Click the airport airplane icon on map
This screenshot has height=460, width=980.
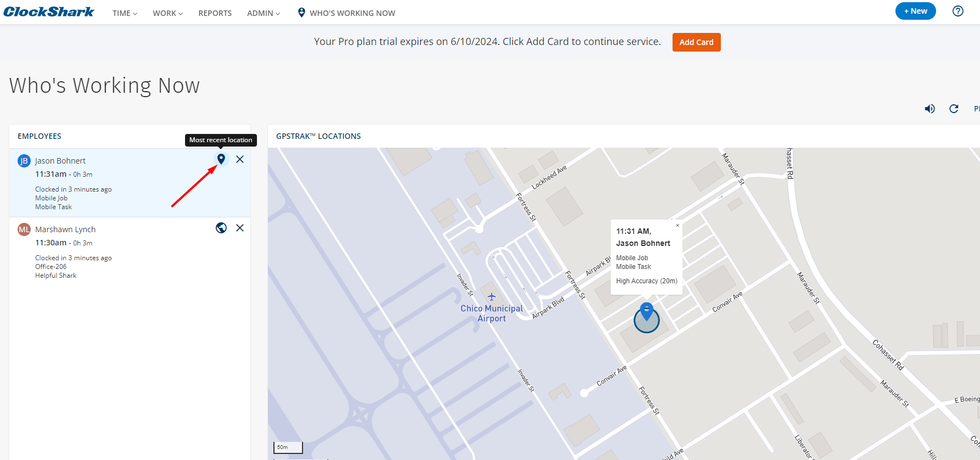point(491,297)
